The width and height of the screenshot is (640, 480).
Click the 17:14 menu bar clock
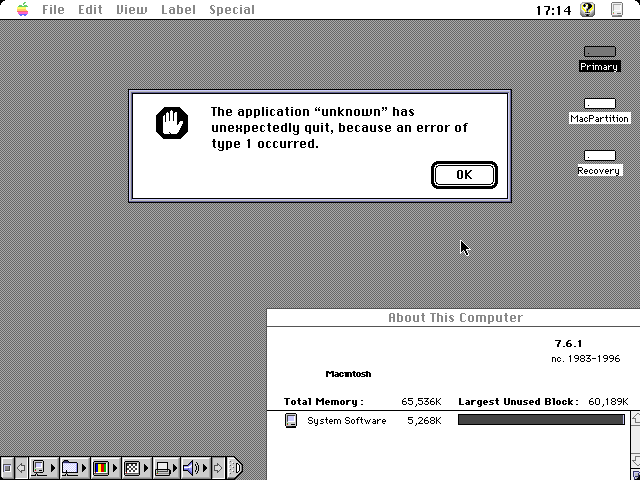click(x=553, y=10)
